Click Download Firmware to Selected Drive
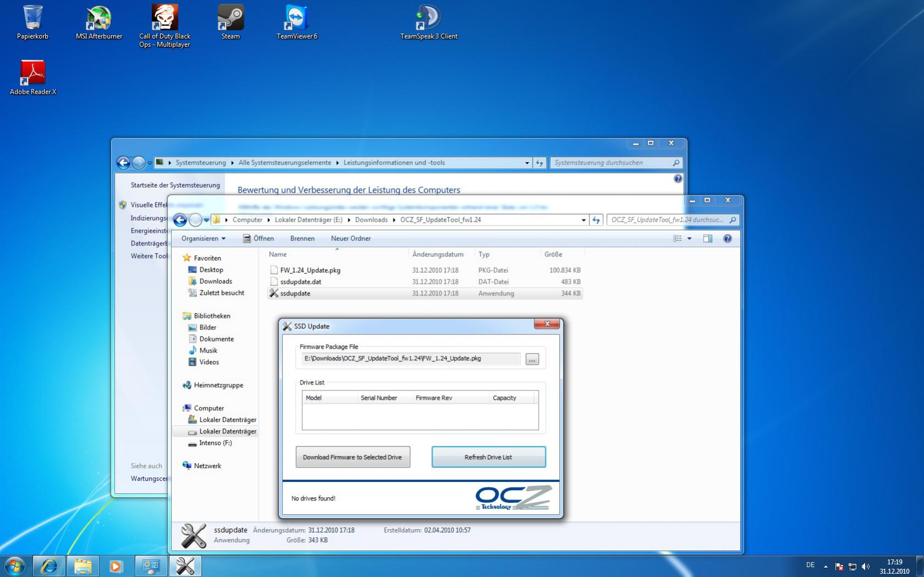Viewport: 924px width, 577px height. 353,457
